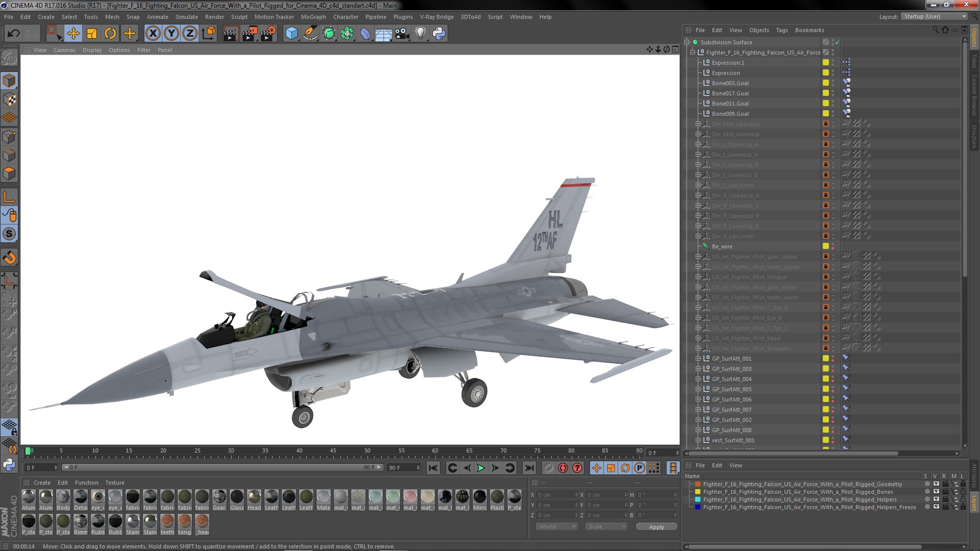Screen dimensions: 980x551
Task: Expand the GP_SurfAtt_004 object
Action: 698,379
